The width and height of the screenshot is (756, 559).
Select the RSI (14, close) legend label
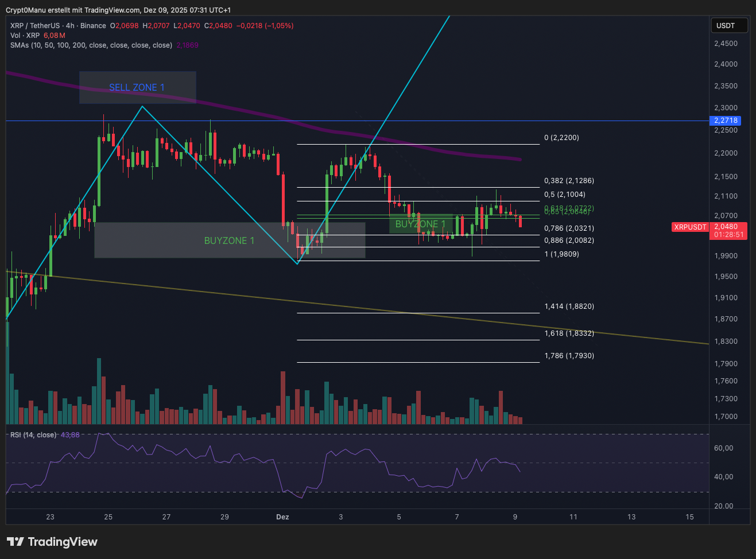(x=33, y=435)
